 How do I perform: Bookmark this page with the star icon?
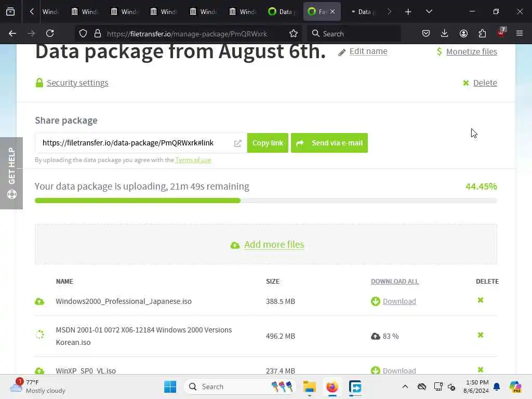(x=294, y=34)
